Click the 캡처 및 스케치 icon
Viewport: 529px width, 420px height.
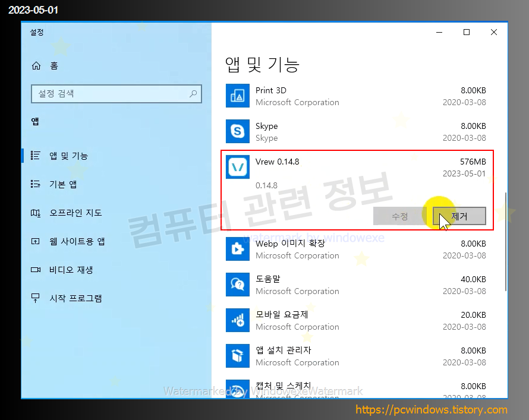pyautogui.click(x=238, y=389)
